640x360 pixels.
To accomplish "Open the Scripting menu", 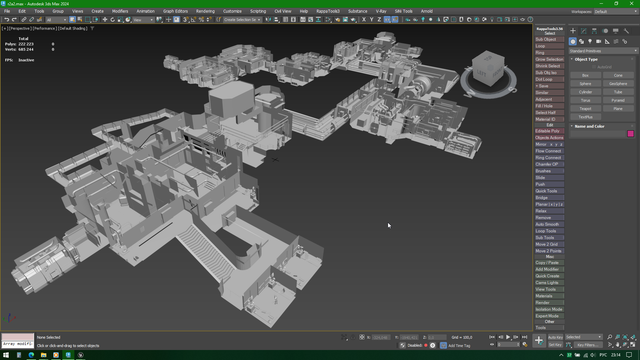I will (x=258, y=11).
